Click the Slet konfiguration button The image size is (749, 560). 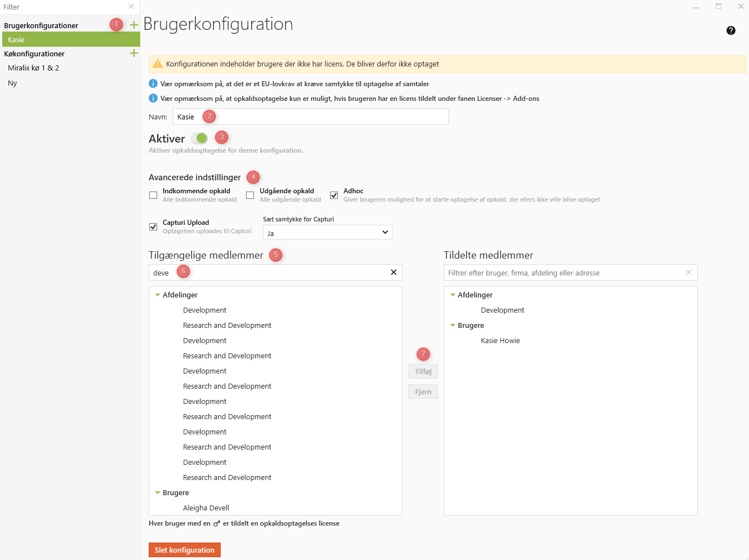pos(184,550)
